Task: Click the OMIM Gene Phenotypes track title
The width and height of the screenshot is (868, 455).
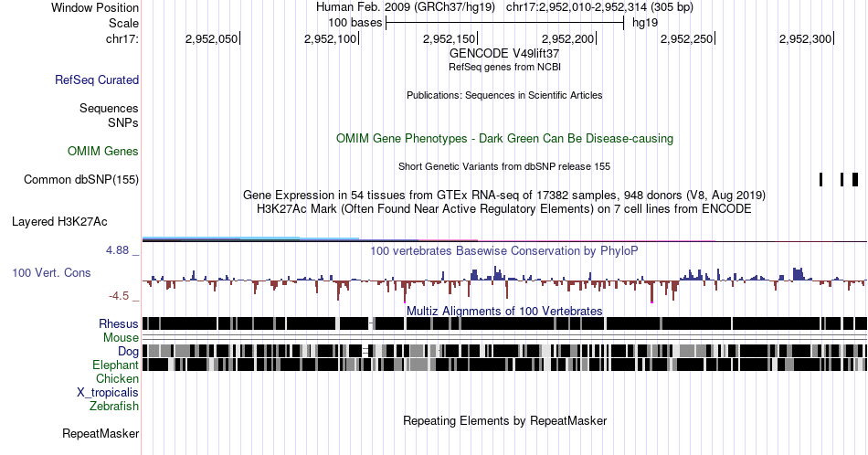Action: pyautogui.click(x=504, y=138)
